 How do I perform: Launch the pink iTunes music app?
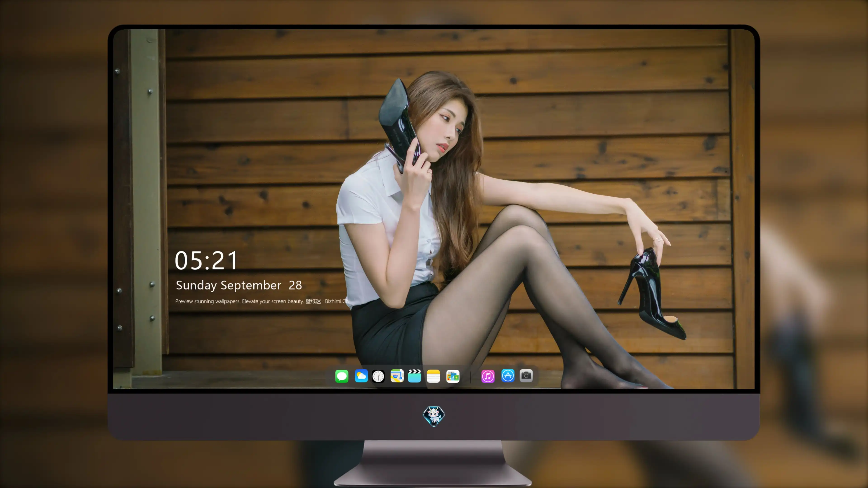(x=488, y=376)
